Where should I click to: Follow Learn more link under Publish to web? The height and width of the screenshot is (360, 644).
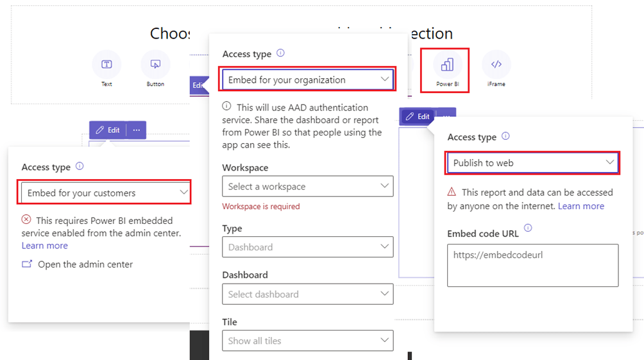[581, 206]
